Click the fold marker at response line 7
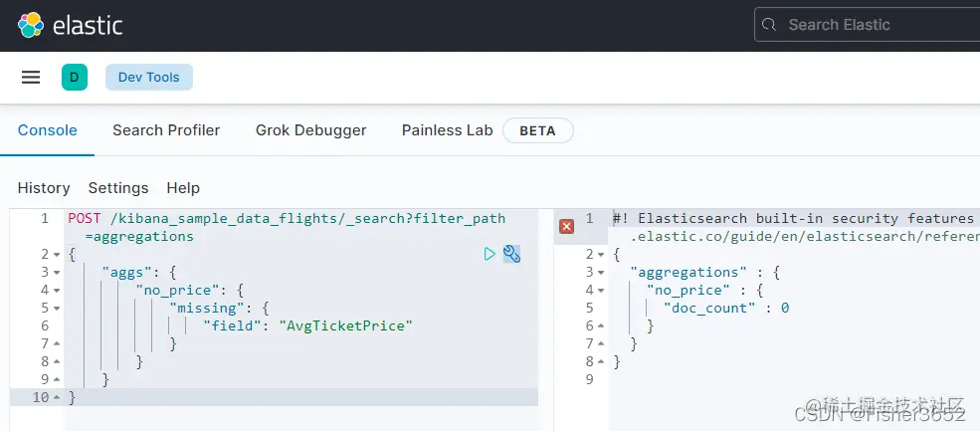The height and width of the screenshot is (431, 980). (x=601, y=344)
